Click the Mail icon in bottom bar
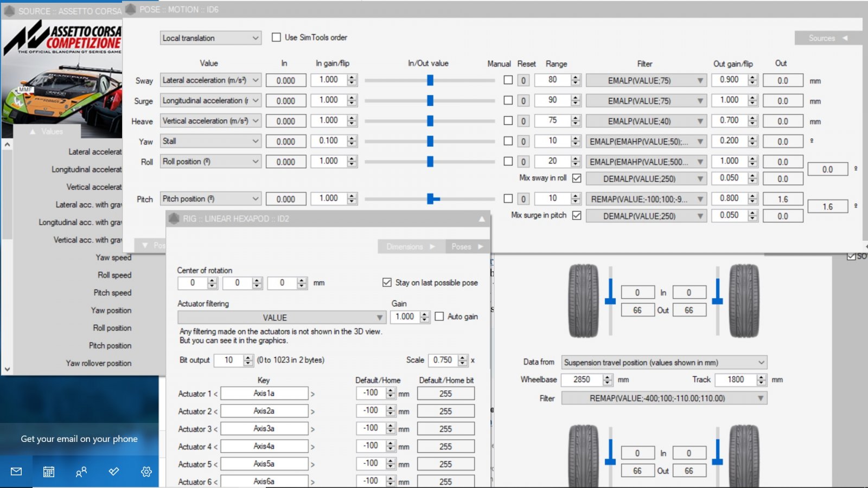 click(x=16, y=472)
